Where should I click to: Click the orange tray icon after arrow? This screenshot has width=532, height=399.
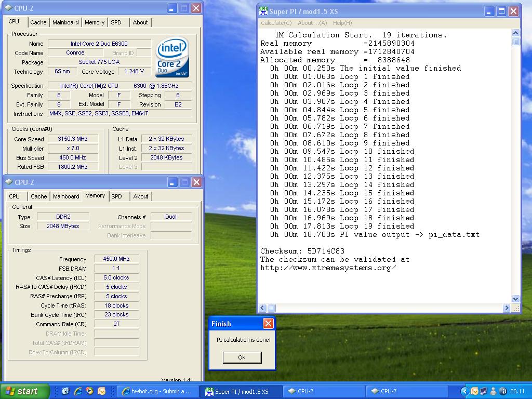475,391
